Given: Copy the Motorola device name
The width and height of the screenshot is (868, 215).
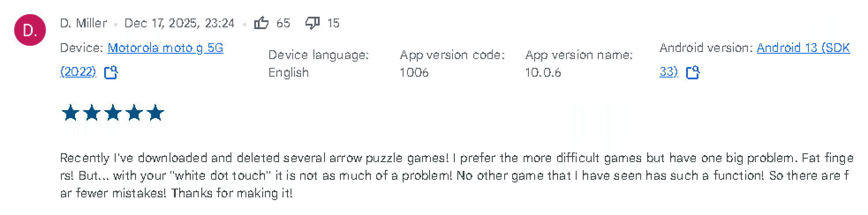Looking at the screenshot, I should pyautogui.click(x=111, y=72).
